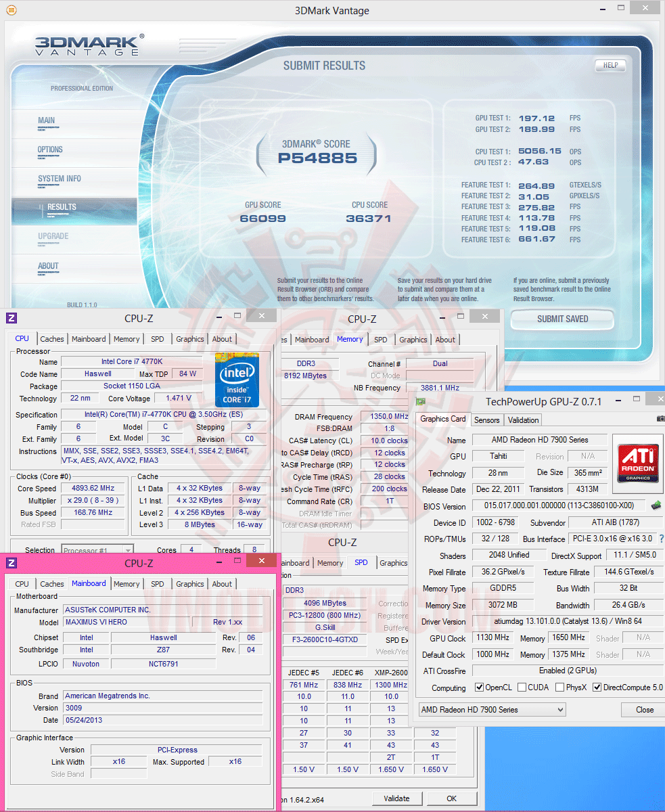Click the Driver Version field in GPU-Z
665x812 pixels.
coord(567,621)
